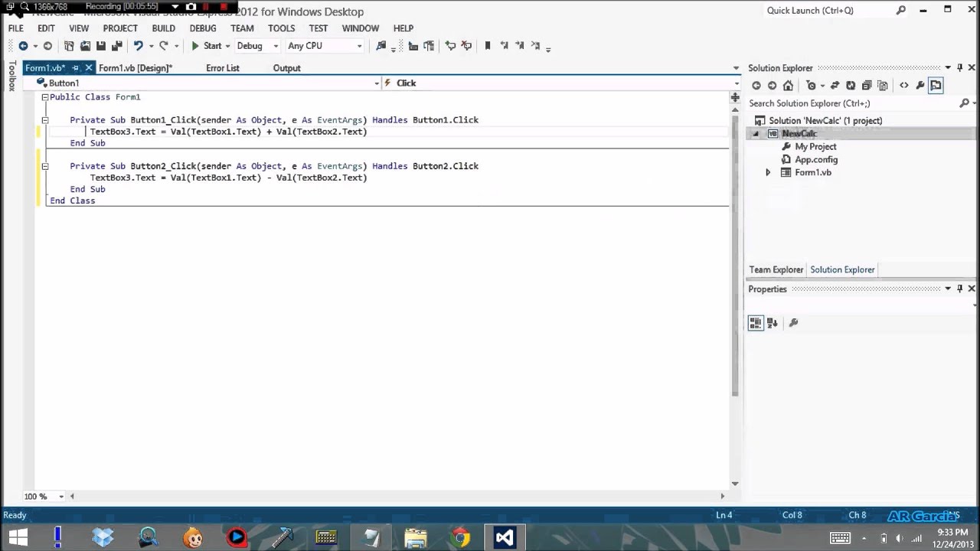Pin the Properties panel
Screen dimensions: 980x551
[960, 289]
